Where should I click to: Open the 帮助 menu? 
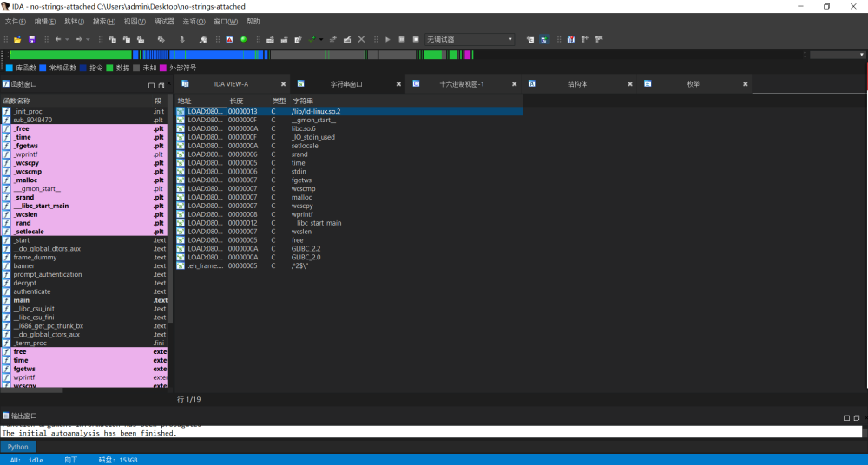click(253, 22)
